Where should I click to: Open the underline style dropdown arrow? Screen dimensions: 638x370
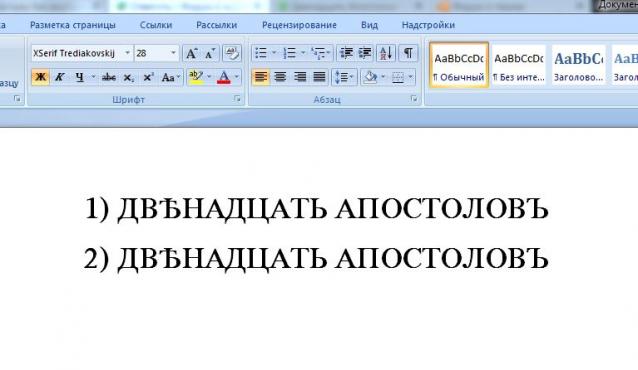click(x=93, y=77)
